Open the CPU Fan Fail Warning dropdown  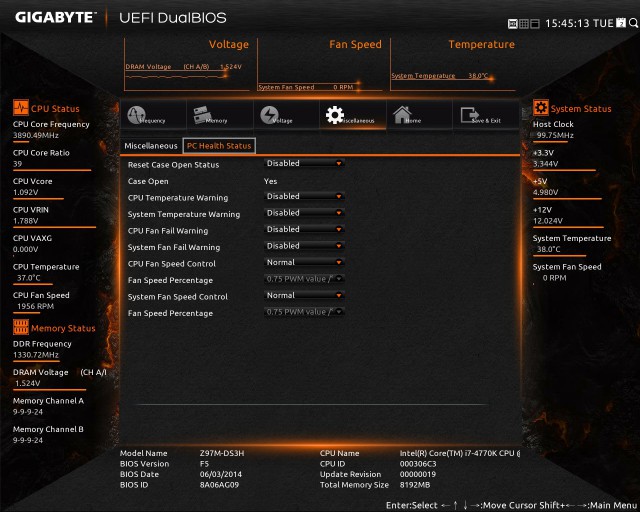click(304, 229)
